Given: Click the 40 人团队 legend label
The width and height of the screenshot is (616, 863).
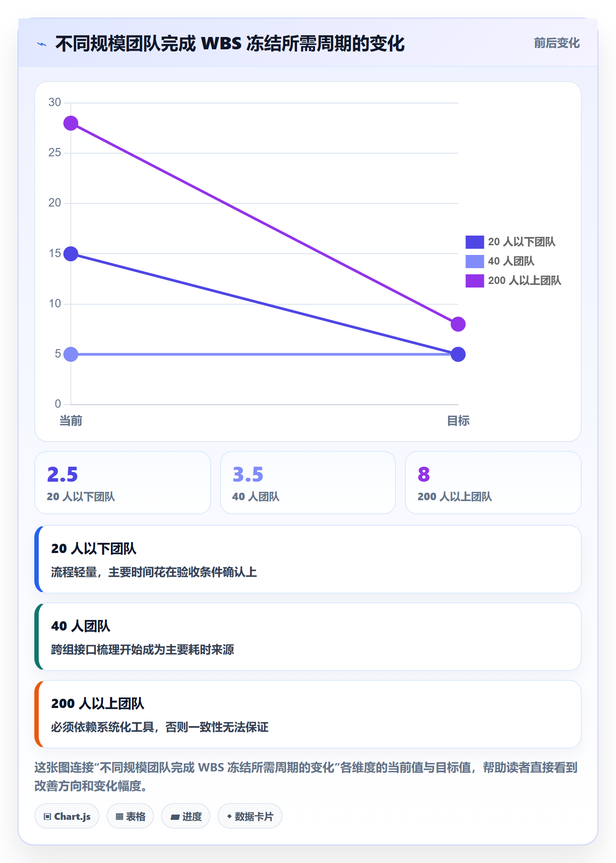Looking at the screenshot, I should point(511,261).
